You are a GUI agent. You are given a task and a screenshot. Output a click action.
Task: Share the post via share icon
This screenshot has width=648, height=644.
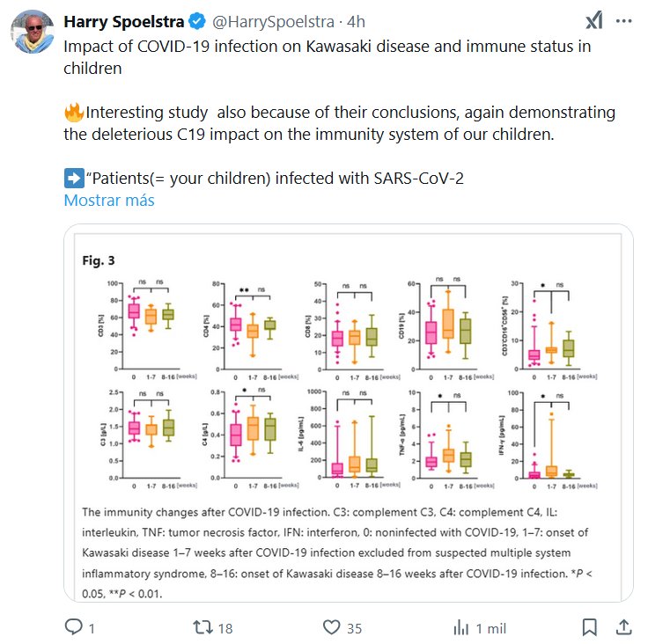tap(622, 627)
